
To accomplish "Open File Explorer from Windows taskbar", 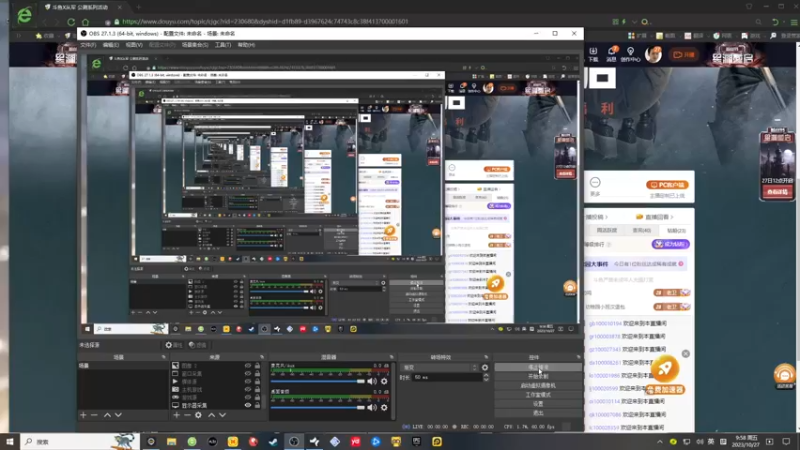I will coord(171,442).
